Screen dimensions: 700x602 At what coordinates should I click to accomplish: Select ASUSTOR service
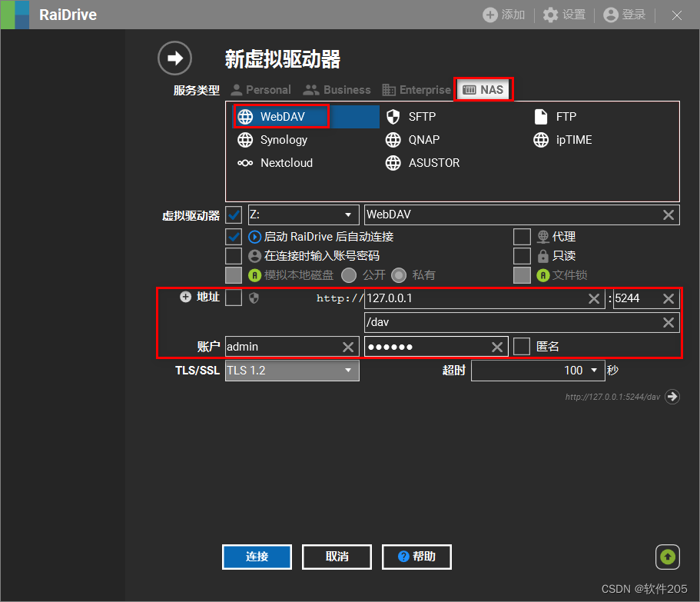(423, 163)
